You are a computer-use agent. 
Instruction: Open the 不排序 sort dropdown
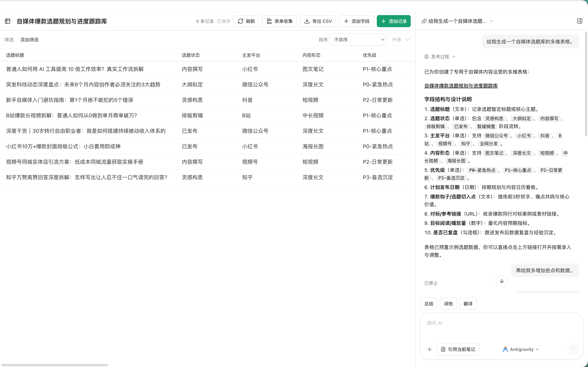pyautogui.click(x=358, y=40)
